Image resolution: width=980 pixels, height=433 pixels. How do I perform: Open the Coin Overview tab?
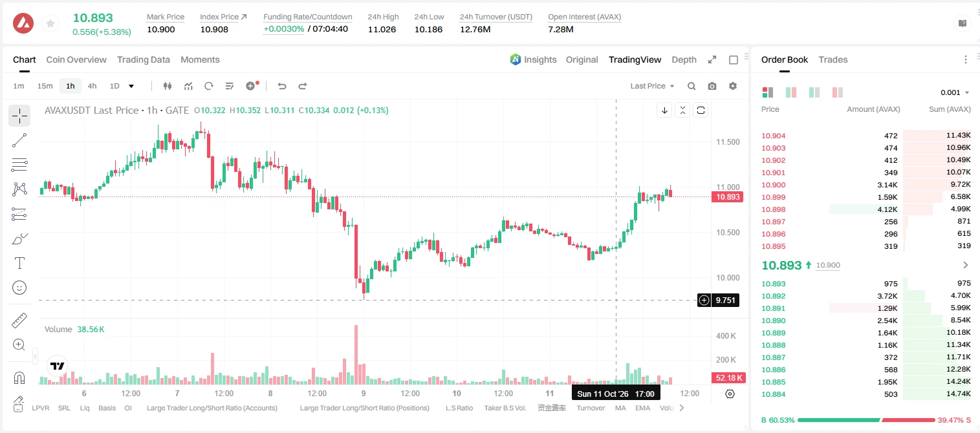pyautogui.click(x=76, y=59)
